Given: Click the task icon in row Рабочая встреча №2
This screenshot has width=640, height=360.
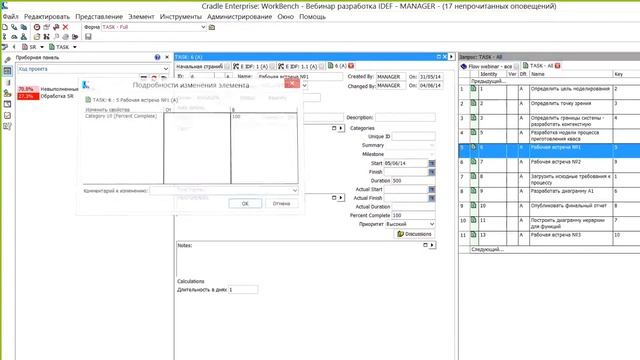Looking at the screenshot, I should [x=473, y=162].
